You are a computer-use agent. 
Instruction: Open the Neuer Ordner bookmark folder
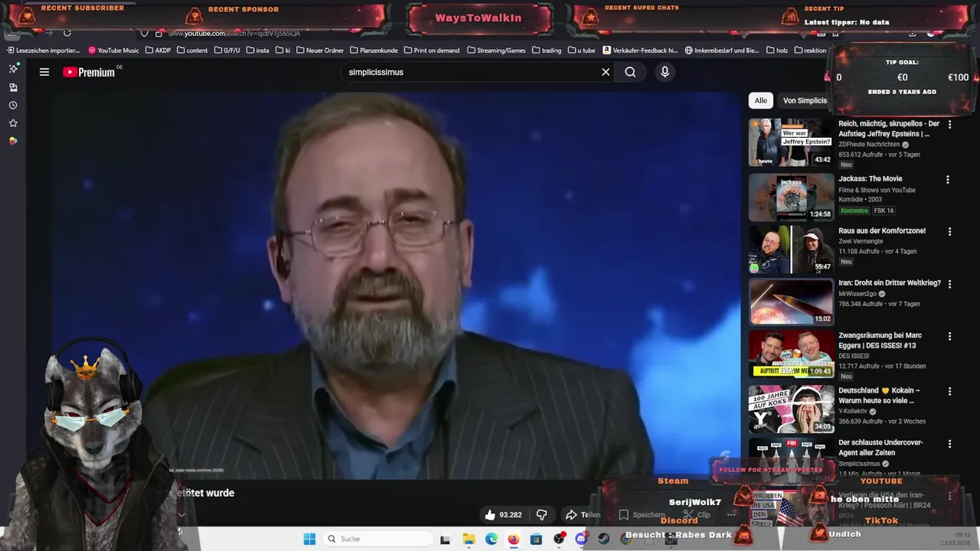click(x=319, y=51)
